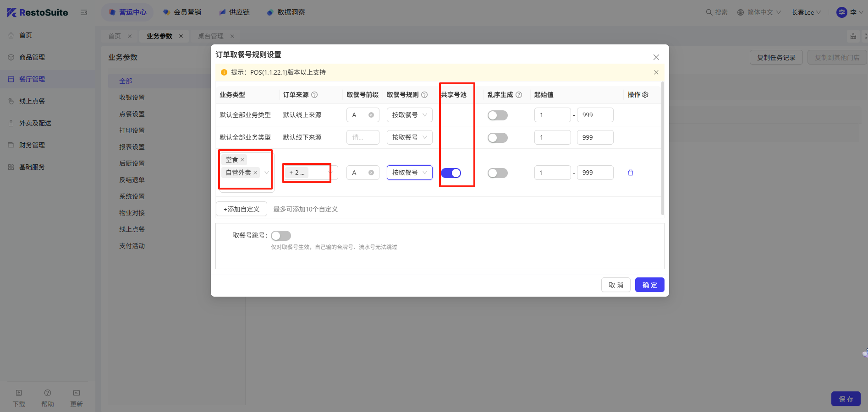Clear the prefix A in first row
The width and height of the screenshot is (868, 412).
point(371,115)
